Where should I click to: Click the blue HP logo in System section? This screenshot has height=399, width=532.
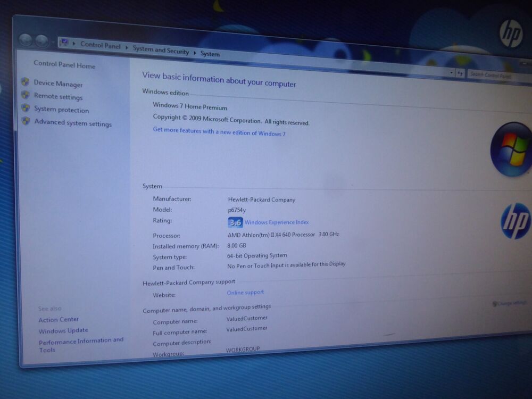point(516,221)
